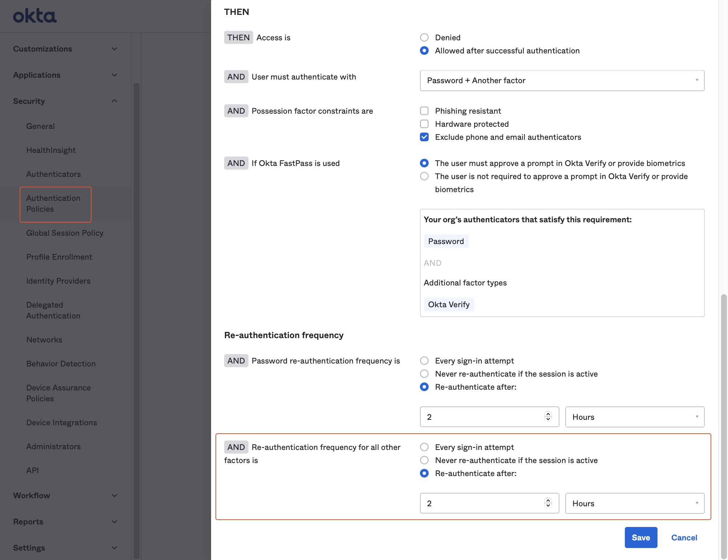Screen dimensions: 728x560
Task: Click the password re-authentication number field
Action: click(x=489, y=417)
